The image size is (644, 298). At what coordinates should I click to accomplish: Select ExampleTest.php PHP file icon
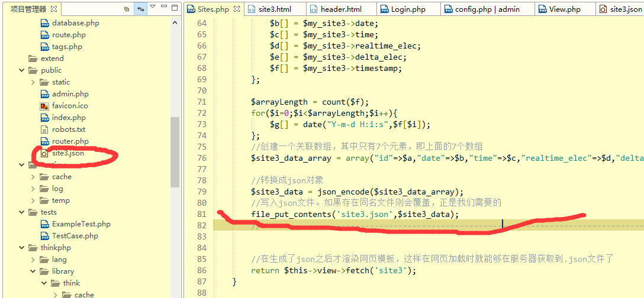coord(44,224)
